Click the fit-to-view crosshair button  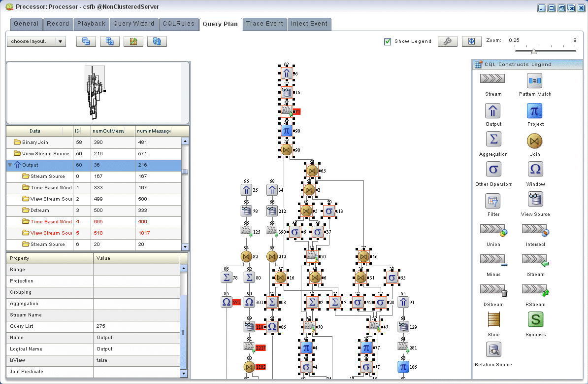pos(471,41)
